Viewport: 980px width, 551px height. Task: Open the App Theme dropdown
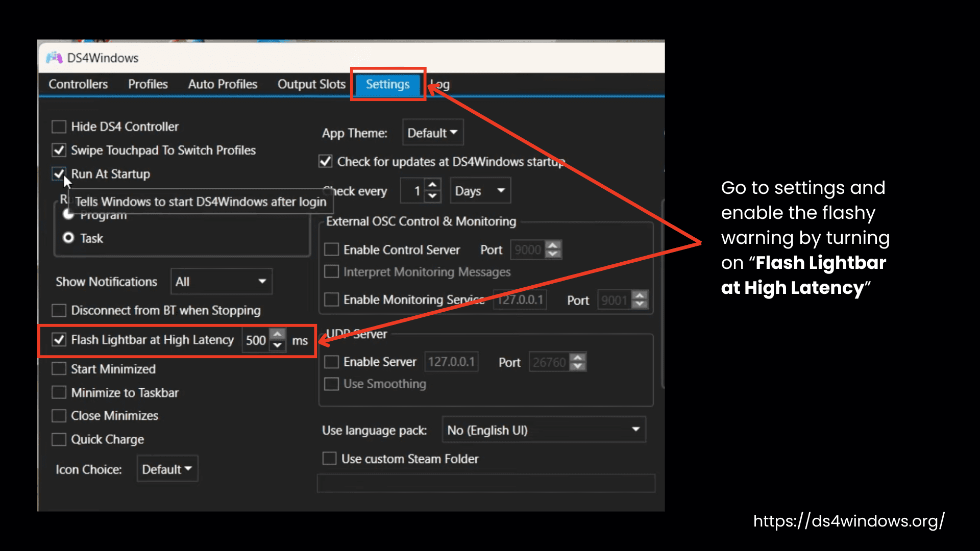tap(433, 133)
